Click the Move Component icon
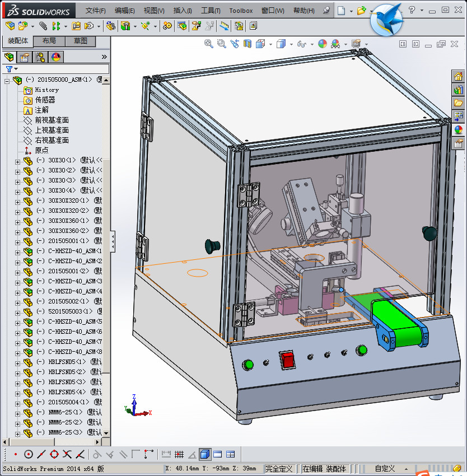 88,26
